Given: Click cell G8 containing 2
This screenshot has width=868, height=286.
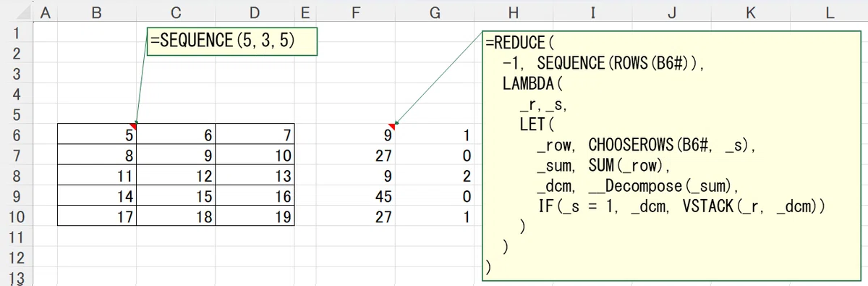Looking at the screenshot, I should [x=434, y=174].
